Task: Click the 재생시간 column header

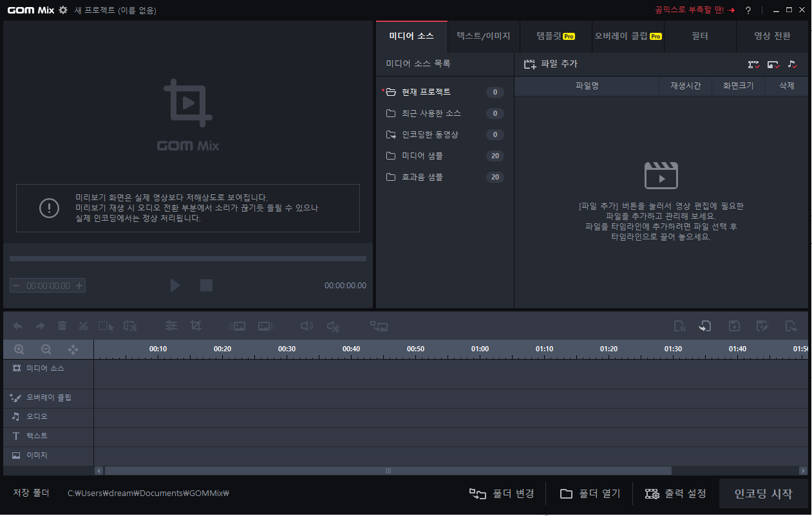Action: [x=686, y=86]
